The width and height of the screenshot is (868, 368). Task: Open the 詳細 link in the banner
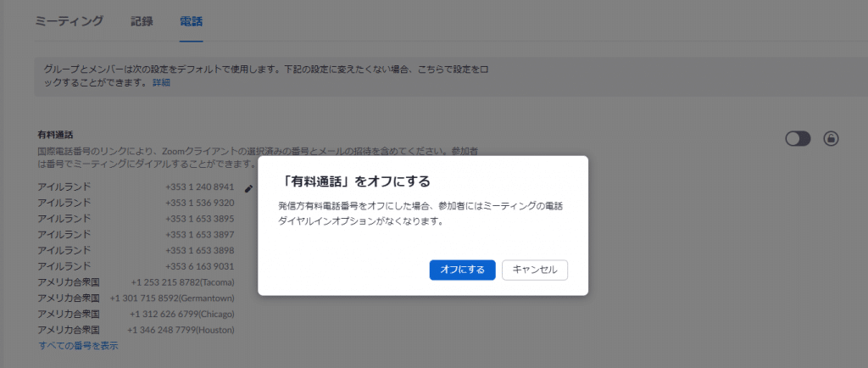[x=161, y=82]
